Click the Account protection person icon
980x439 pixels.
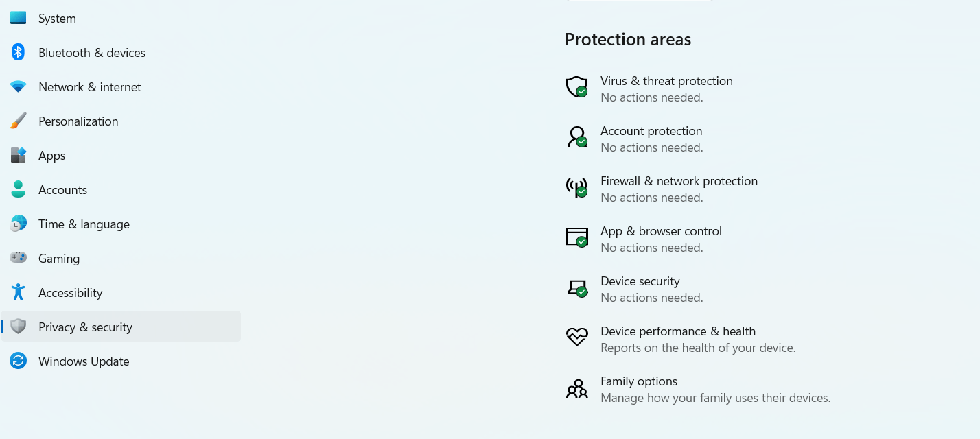click(576, 137)
